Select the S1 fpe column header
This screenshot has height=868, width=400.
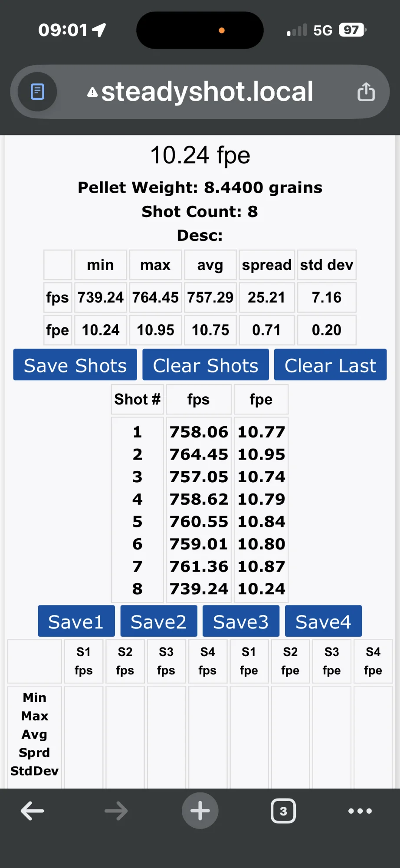(249, 661)
